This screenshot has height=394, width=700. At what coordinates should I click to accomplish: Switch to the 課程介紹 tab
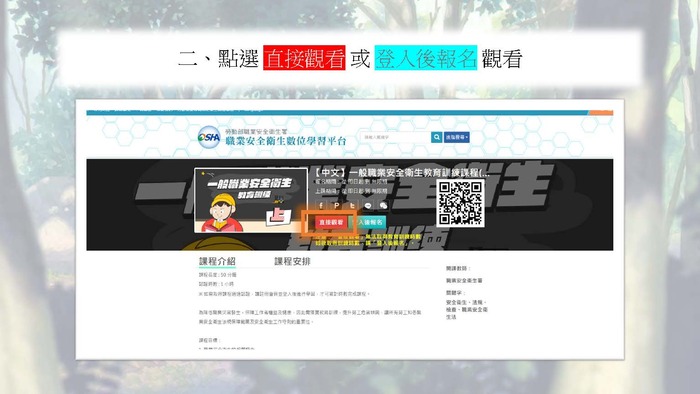coord(217,261)
